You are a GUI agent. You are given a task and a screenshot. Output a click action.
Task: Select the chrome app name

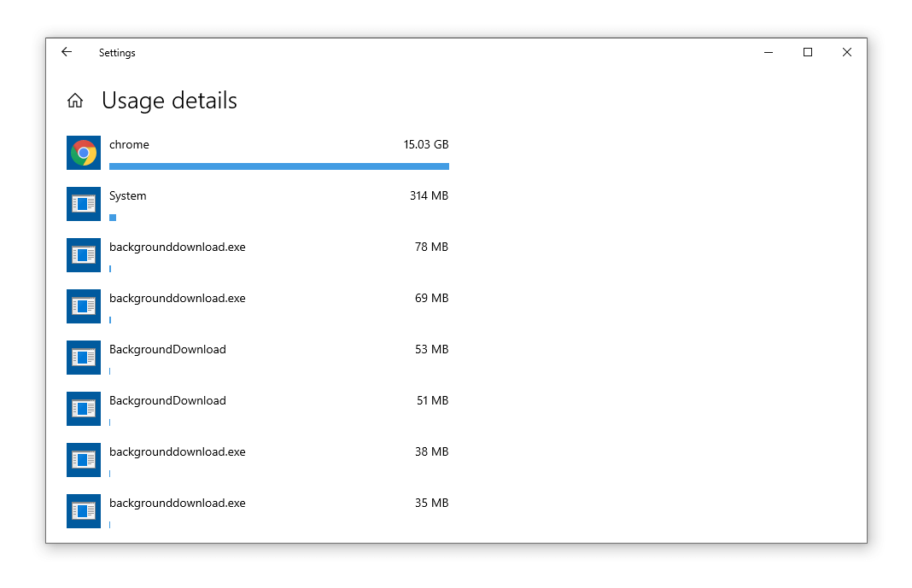[129, 145]
